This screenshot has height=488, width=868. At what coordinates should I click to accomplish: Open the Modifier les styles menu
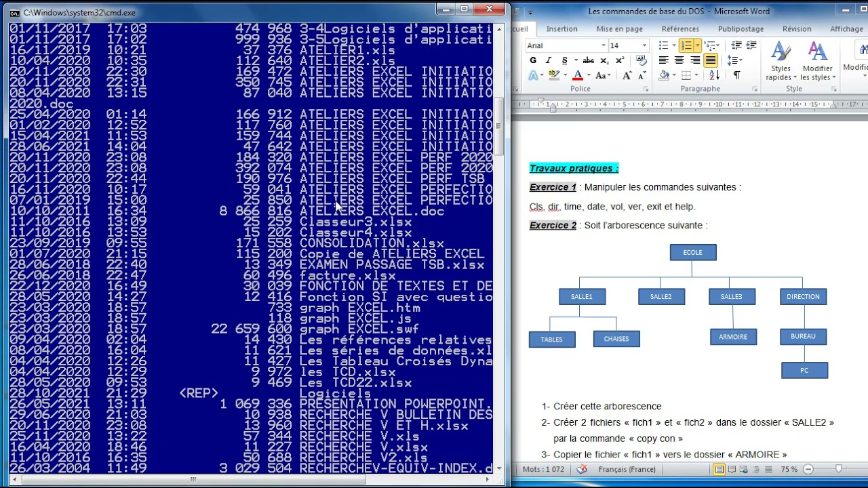(x=818, y=61)
